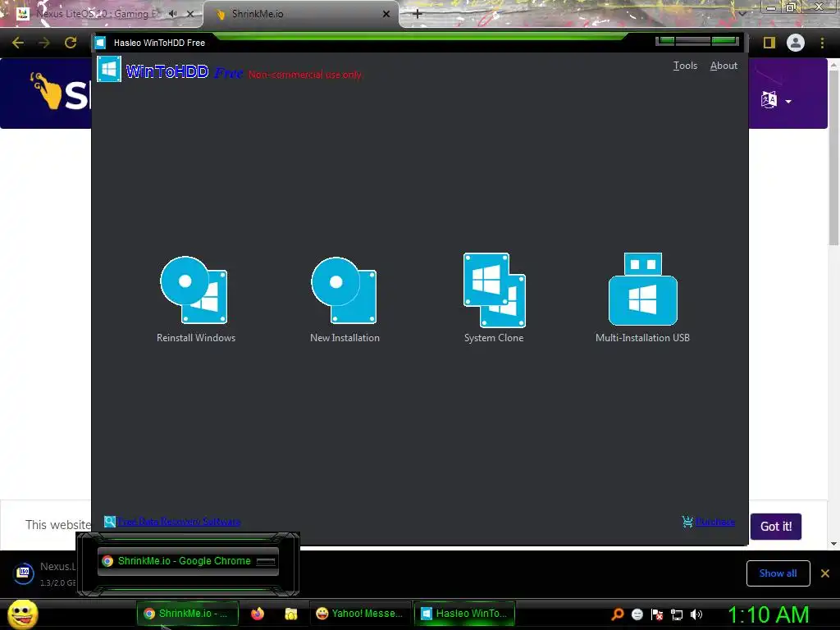Open the network tray icon

pos(677,614)
